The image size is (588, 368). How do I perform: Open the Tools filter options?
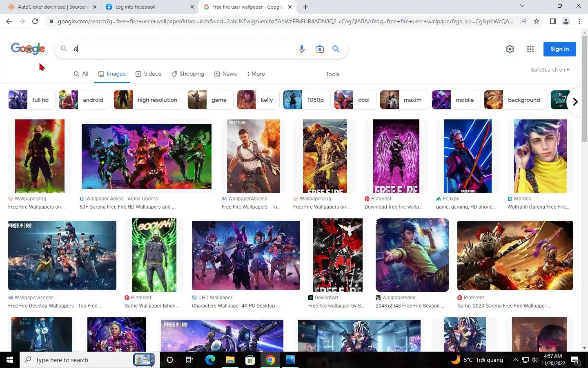pyautogui.click(x=332, y=74)
